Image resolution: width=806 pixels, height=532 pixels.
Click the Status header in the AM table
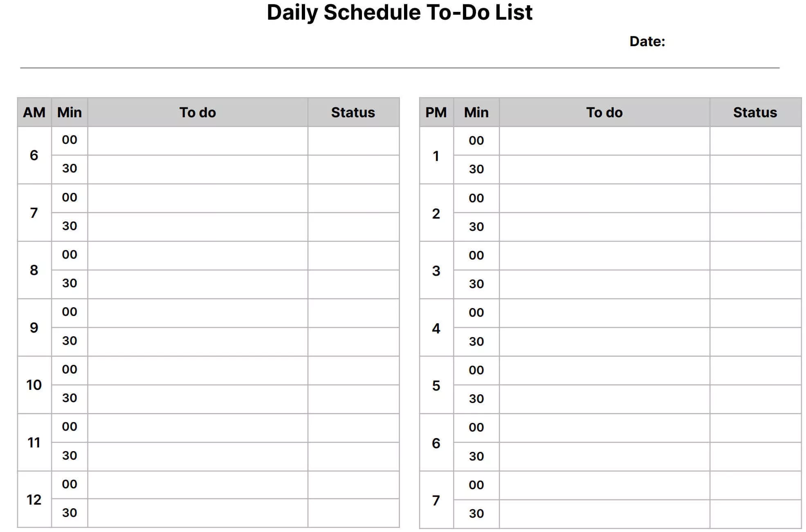tap(353, 112)
